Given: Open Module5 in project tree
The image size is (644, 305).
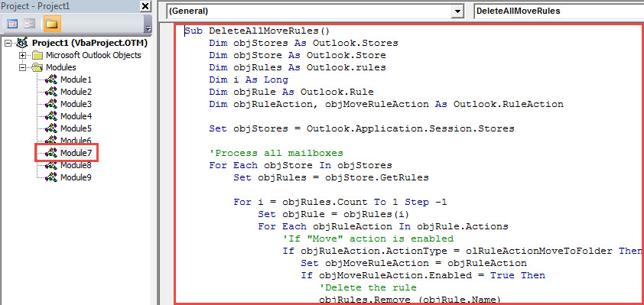Looking at the screenshot, I should tap(76, 129).
